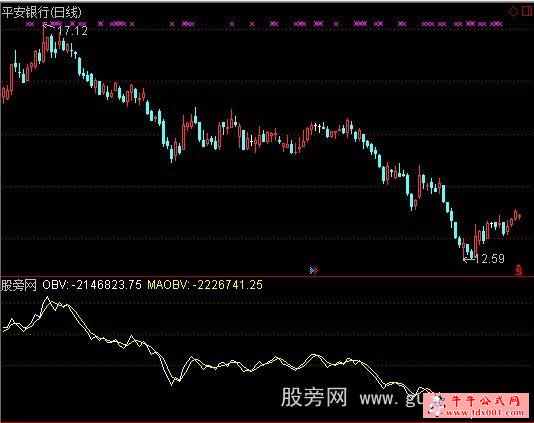Click the 12.59 low price arrow label
The image size is (534, 423).
pos(484,259)
